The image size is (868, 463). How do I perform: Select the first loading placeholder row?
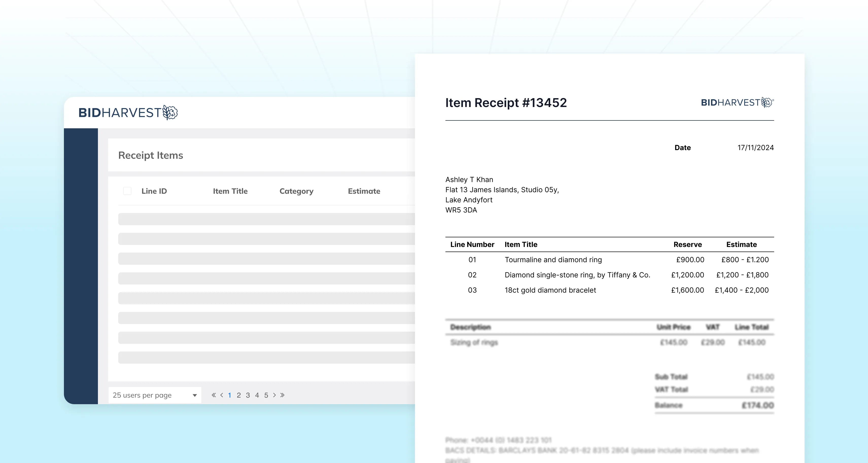click(266, 219)
